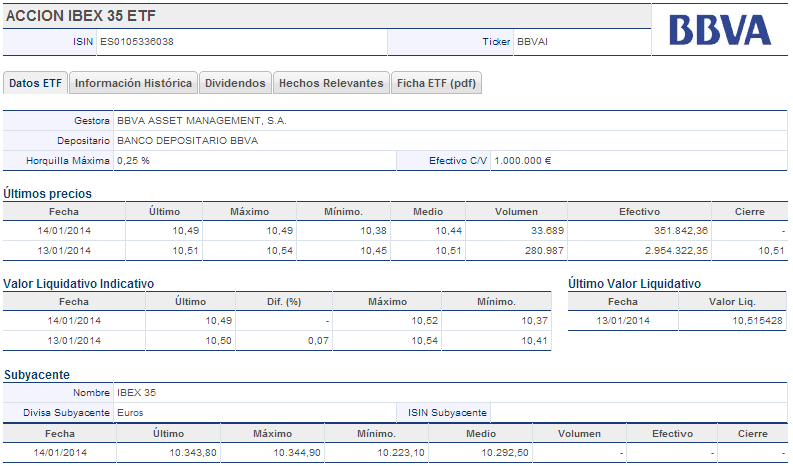Click the Efectivo header in Últimos precios
Image resolution: width=793 pixels, height=466 pixels.
[639, 211]
